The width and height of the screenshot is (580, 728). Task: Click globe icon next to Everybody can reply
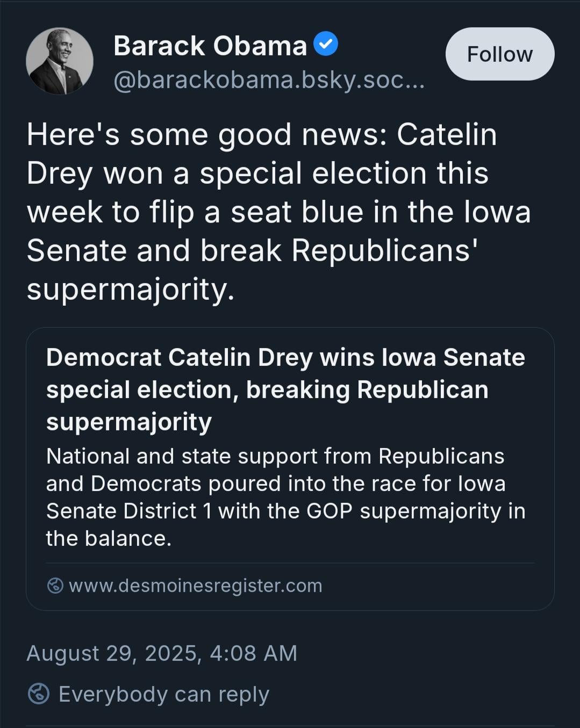tap(39, 694)
